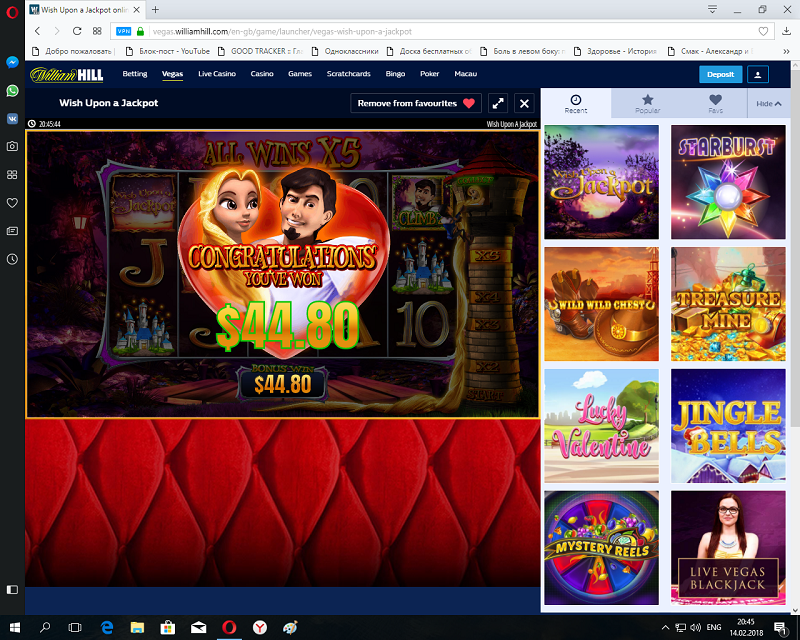800x640 pixels.
Task: Click the $44.80 bonus win display
Action: (282, 385)
